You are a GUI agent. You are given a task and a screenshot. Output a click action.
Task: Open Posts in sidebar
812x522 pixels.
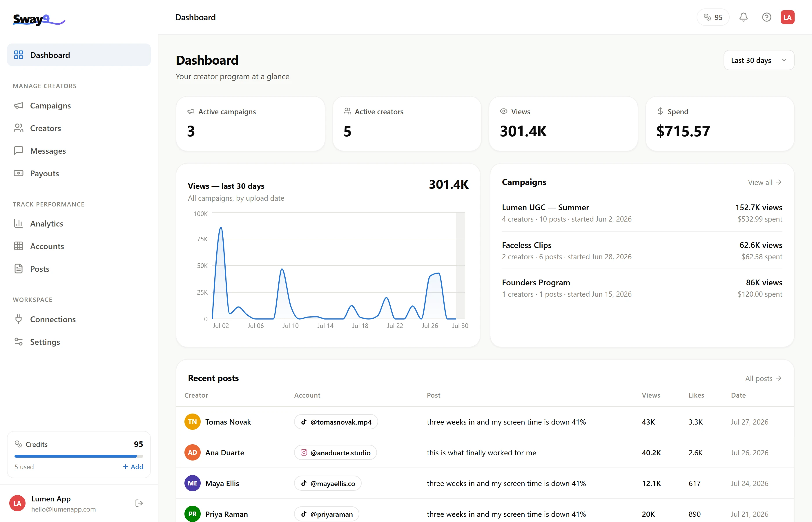click(79, 269)
